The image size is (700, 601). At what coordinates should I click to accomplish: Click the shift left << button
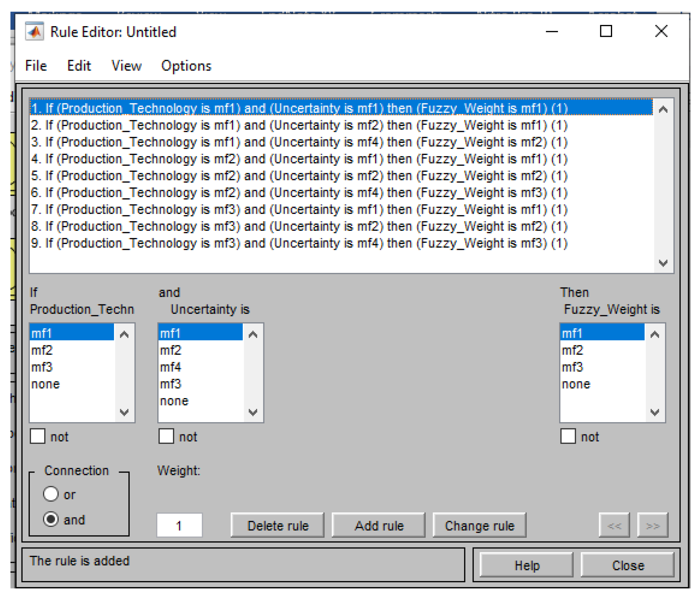click(x=614, y=526)
